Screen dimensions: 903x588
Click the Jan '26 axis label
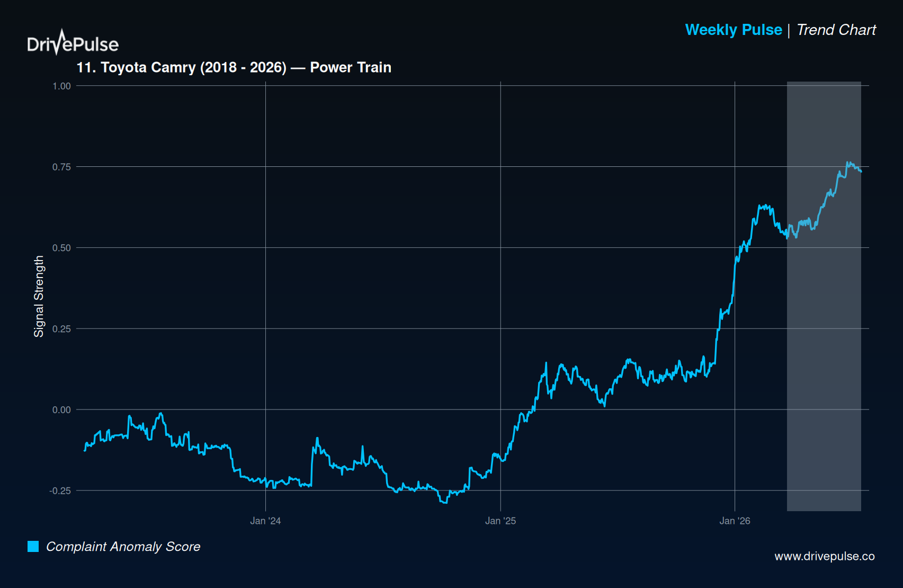(735, 521)
